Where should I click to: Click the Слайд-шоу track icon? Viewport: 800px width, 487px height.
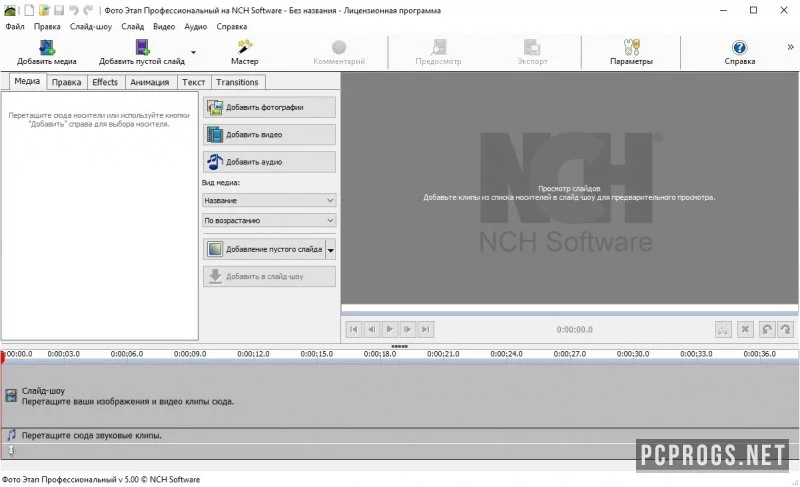tap(11, 396)
